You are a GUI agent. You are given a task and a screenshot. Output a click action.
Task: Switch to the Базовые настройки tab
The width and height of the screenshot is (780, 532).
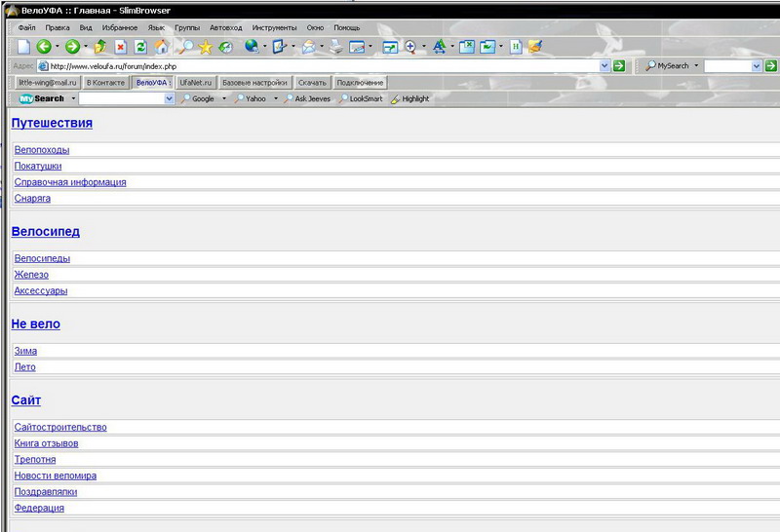254,83
